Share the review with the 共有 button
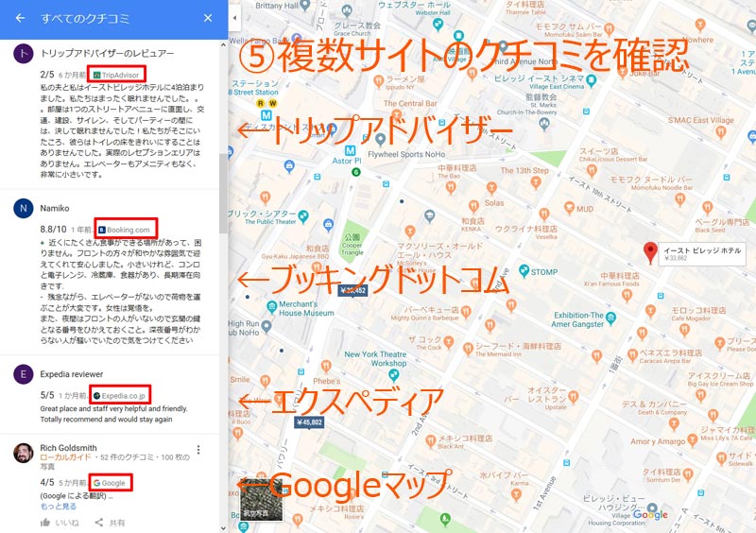756x533 pixels. (110, 523)
